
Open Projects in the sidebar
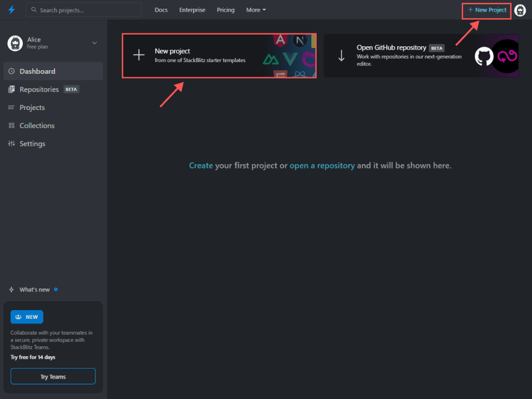pos(53,108)
